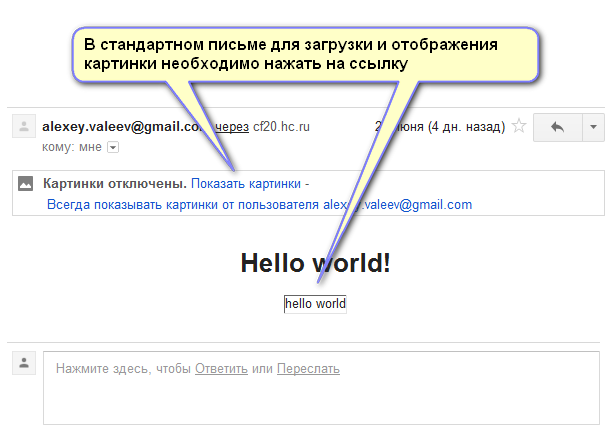Viewport: 615px width, 435px height.
Task: Click the broken "hello world" image placeholder
Action: tap(315, 304)
